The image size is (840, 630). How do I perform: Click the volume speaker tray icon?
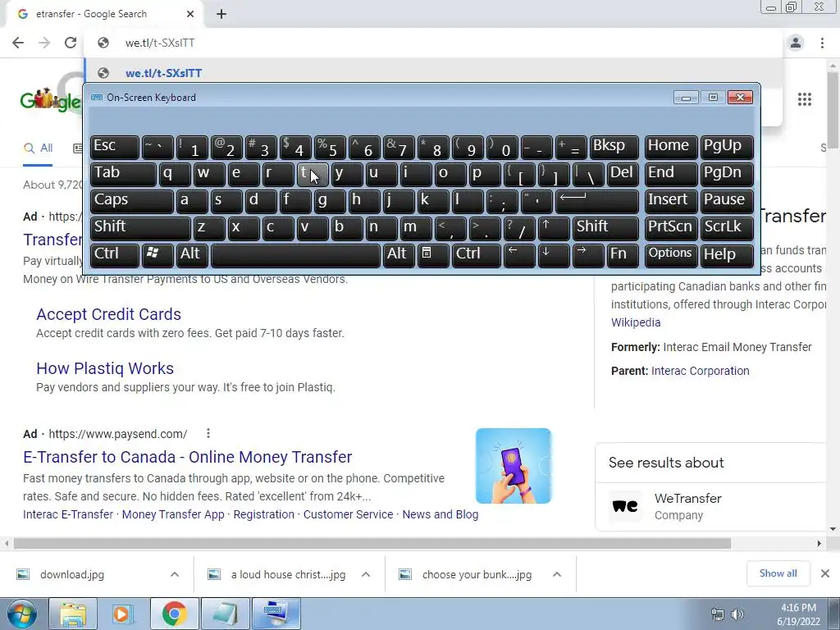tap(737, 614)
